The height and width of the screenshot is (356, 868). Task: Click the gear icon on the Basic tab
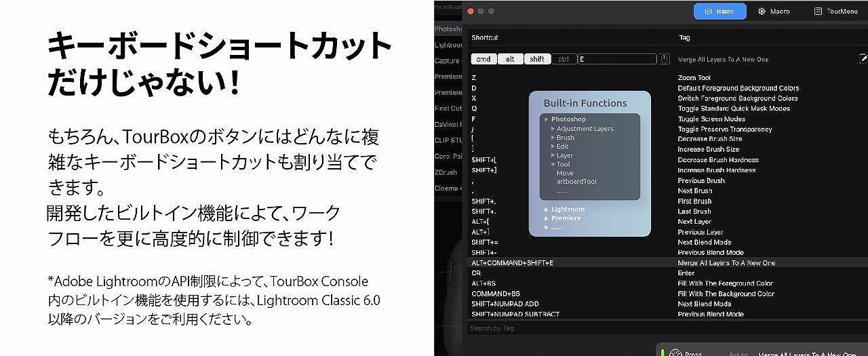(709, 12)
